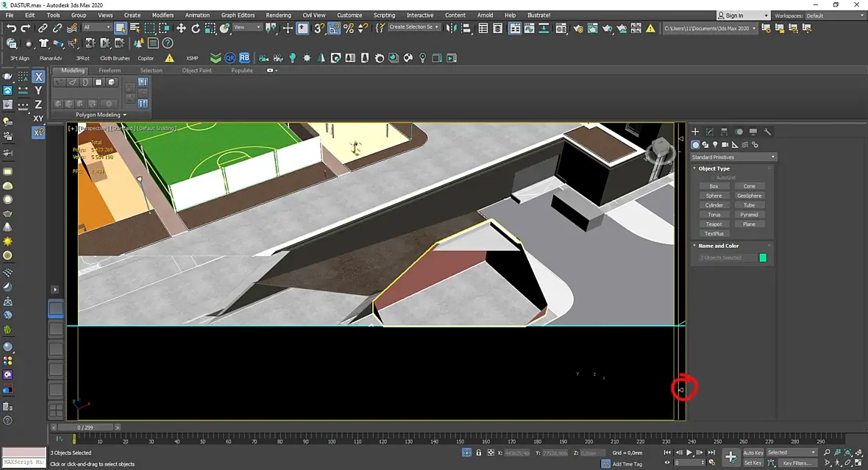
Task: Open the Rendering menu
Action: [x=278, y=15]
